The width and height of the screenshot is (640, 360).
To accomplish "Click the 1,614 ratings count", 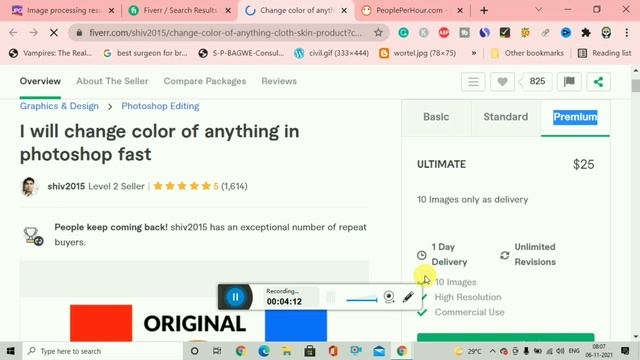I will 234,187.
